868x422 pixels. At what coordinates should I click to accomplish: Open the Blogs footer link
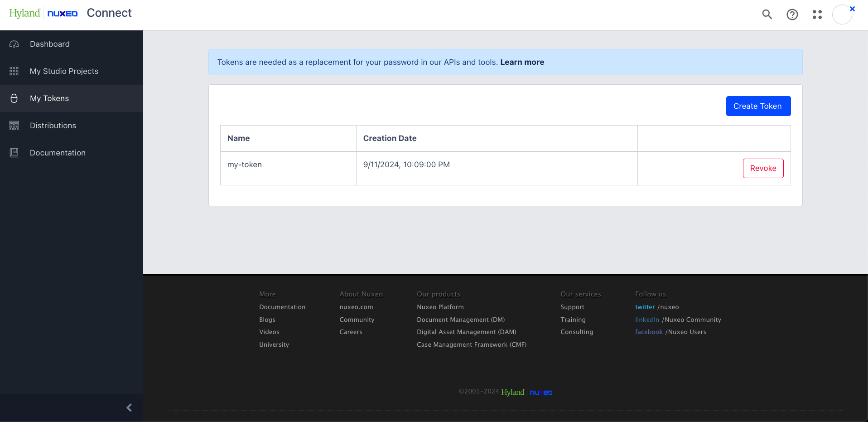tap(267, 320)
